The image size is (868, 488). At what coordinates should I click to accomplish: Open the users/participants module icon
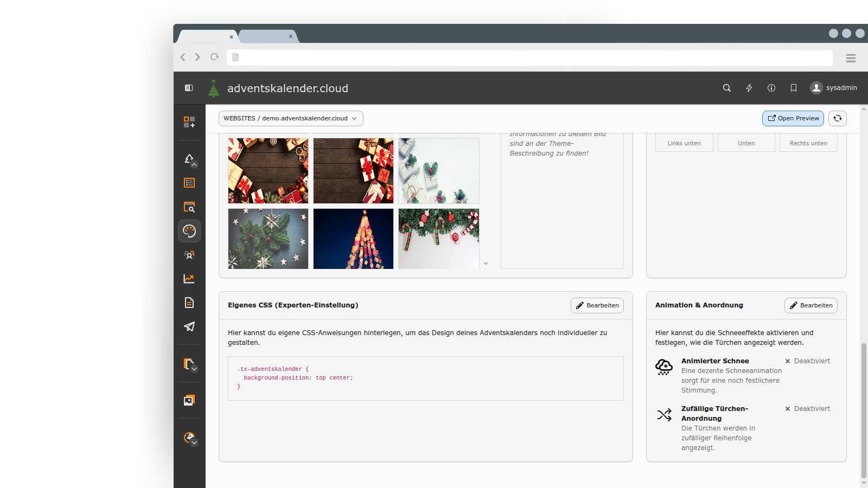point(189,255)
